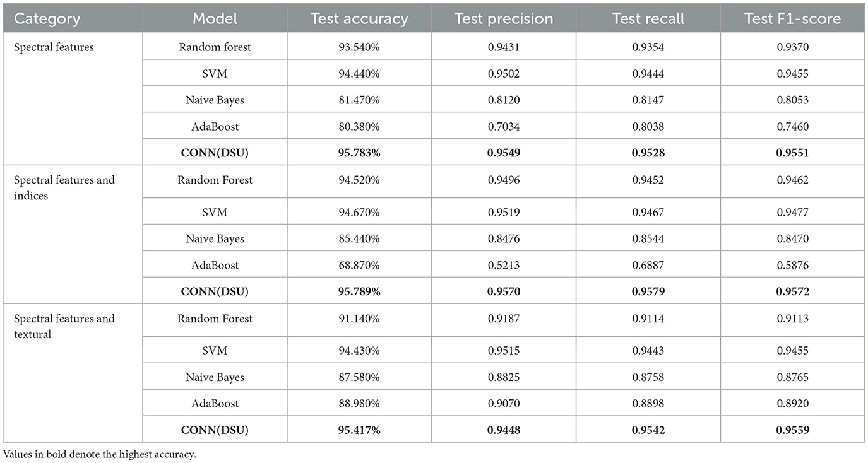
Task: Click the 0.9187 precision value
Action: (x=504, y=319)
